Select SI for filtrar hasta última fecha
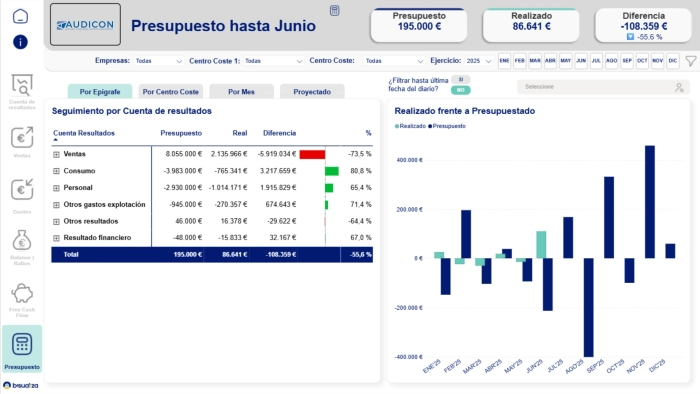700x394 pixels. point(461,79)
